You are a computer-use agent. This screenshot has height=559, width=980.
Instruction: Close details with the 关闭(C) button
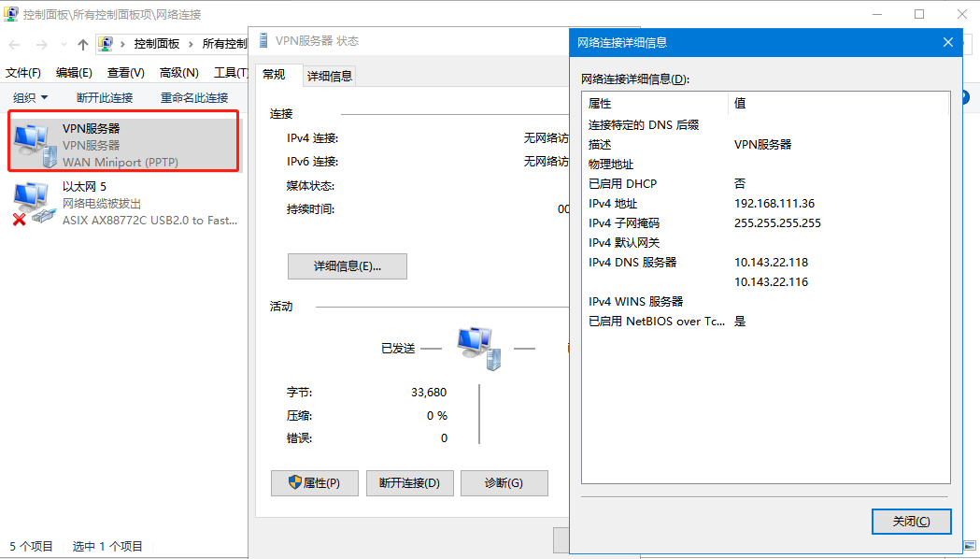pos(910,522)
